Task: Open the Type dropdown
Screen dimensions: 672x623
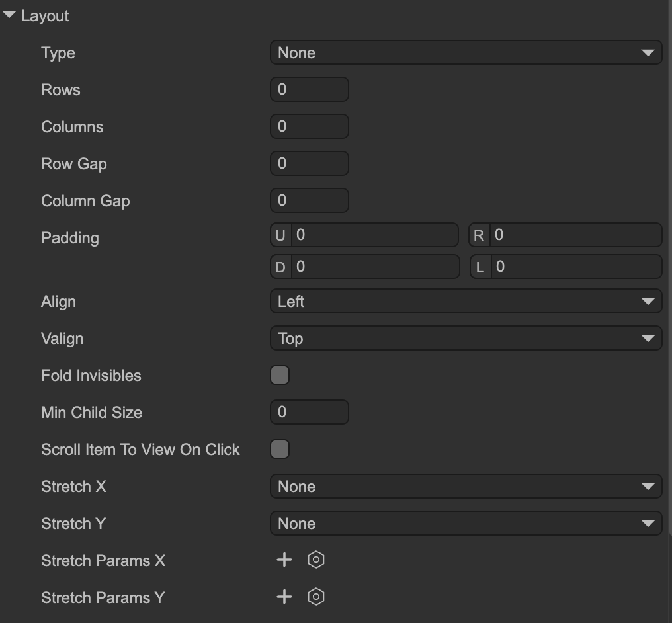Action: [466, 53]
